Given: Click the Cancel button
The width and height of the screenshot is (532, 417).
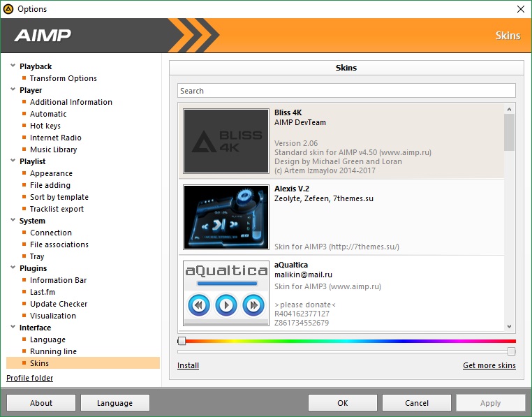Looking at the screenshot, I should coord(417,403).
